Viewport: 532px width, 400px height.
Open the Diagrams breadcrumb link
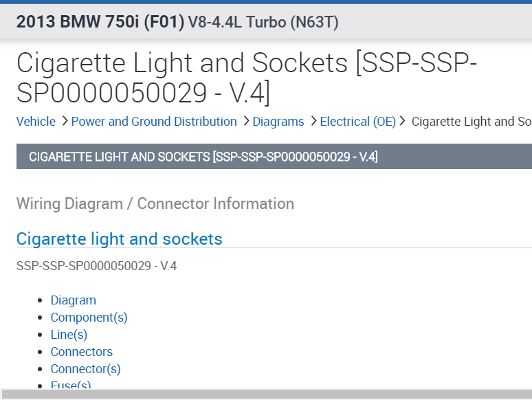tap(278, 122)
